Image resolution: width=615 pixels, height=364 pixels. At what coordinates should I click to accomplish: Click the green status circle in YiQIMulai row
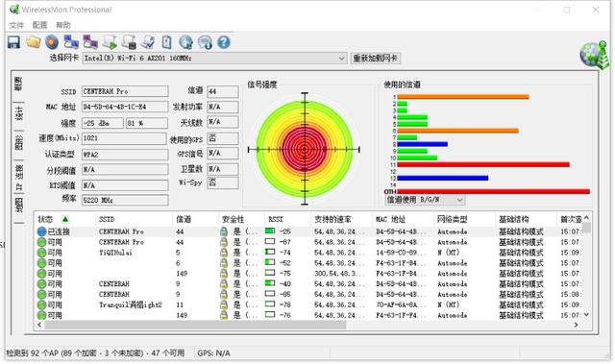pos(42,253)
